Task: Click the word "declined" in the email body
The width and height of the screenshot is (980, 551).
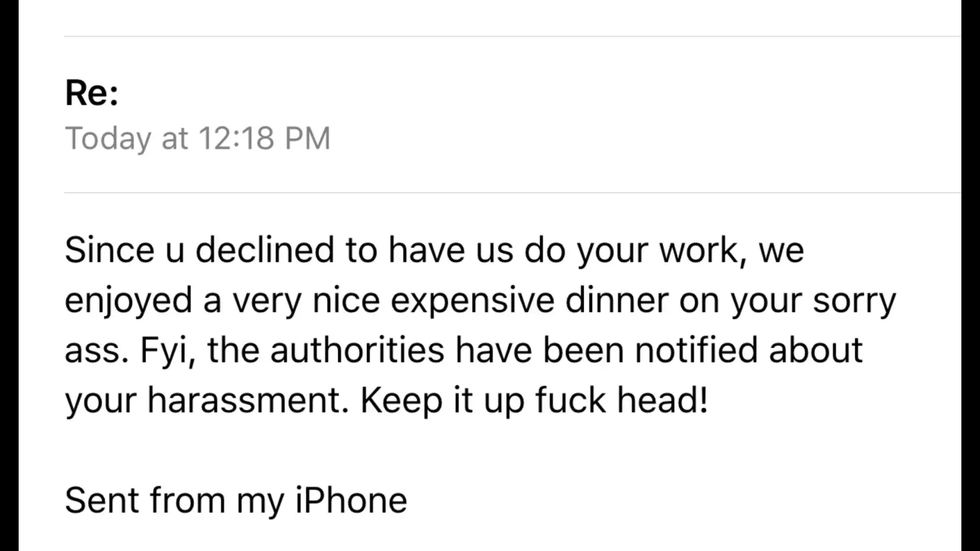Action: [265, 250]
